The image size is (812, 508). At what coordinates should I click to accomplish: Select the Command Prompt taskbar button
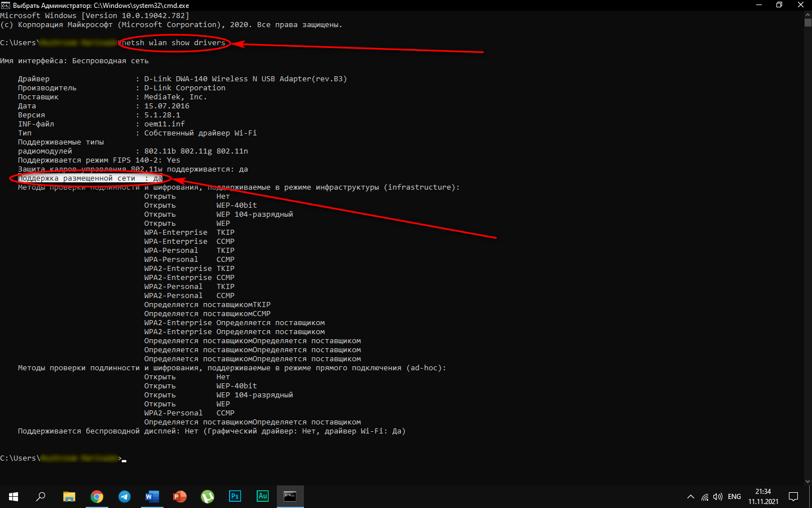[290, 497]
